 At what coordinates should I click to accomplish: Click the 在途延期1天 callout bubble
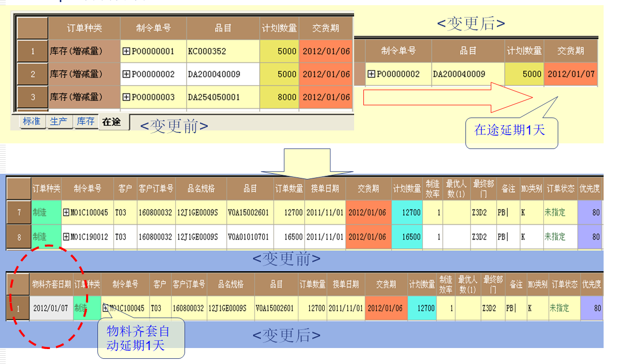tap(511, 130)
